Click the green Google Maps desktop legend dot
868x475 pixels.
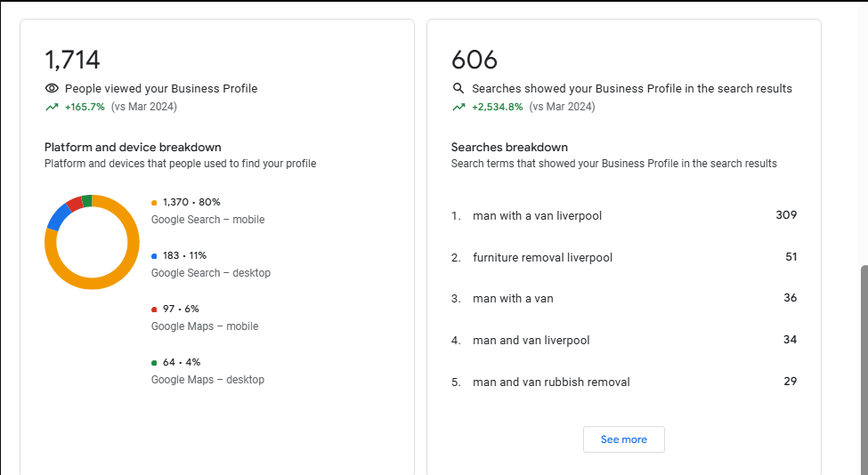[x=154, y=363]
